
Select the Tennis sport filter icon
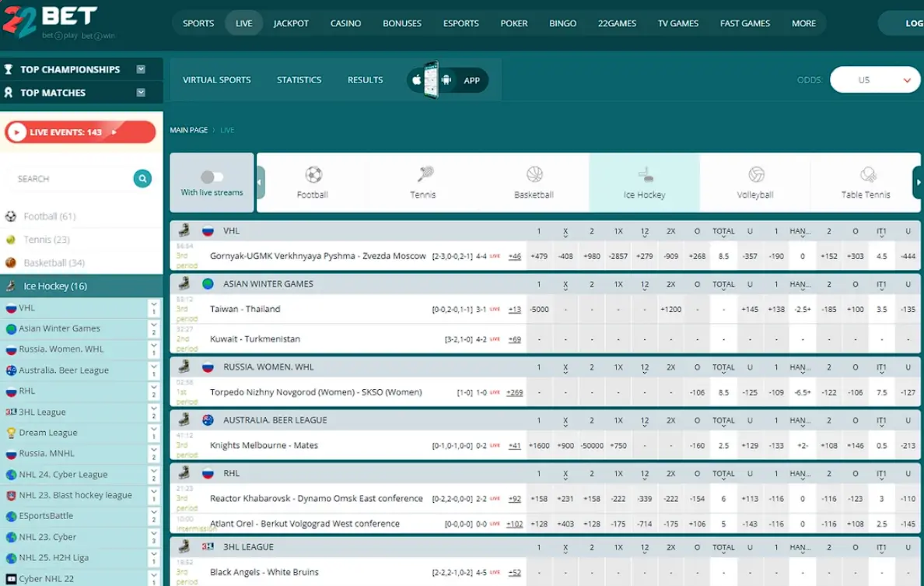pyautogui.click(x=422, y=175)
